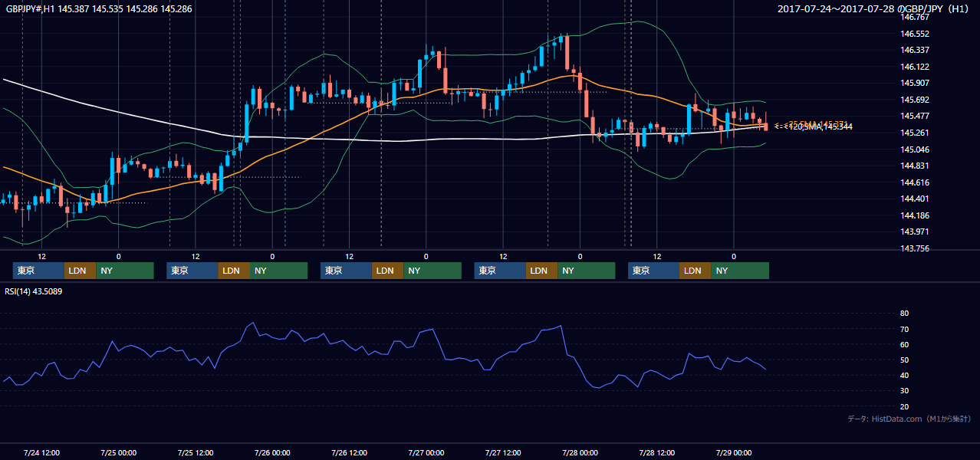Click the 144.831 price level label
This screenshot has width=980, height=460.
click(x=915, y=166)
